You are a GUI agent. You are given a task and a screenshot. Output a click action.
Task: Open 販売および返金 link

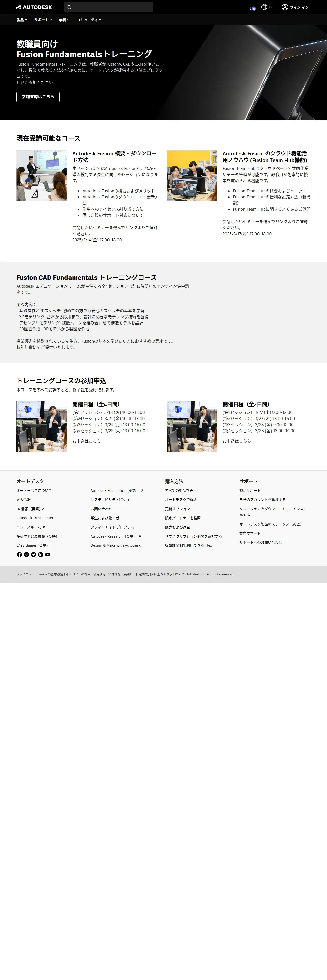pos(178,527)
